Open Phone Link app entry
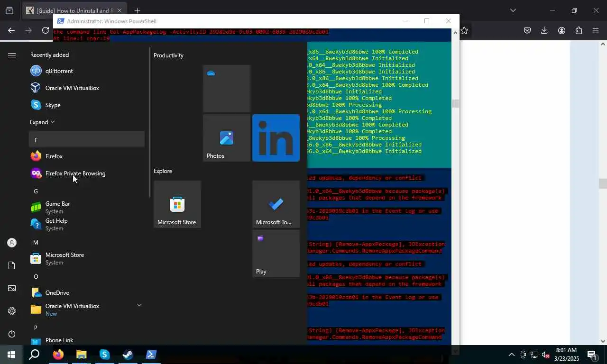Screen dimensions: 607x364 click(87, 340)
